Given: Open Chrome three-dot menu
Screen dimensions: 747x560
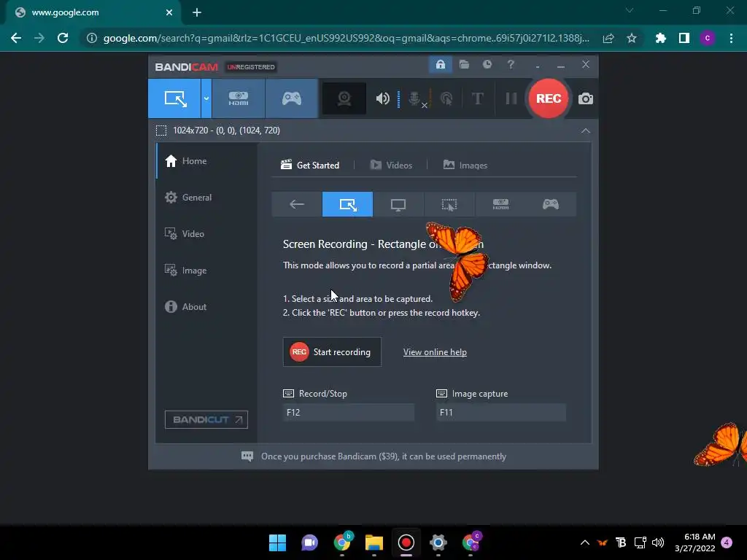Looking at the screenshot, I should pyautogui.click(x=731, y=38).
